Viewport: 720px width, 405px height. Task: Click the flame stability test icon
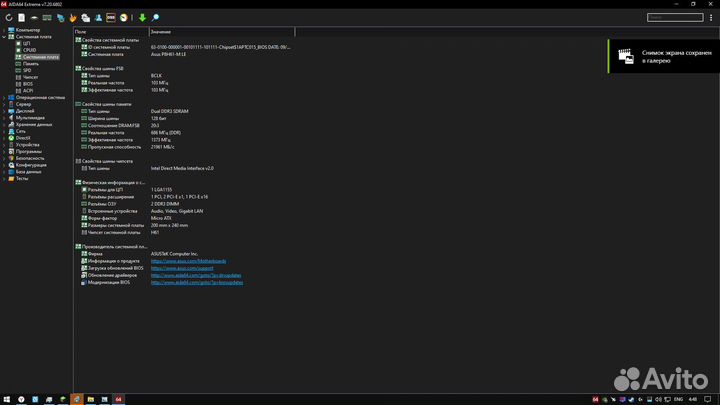(x=74, y=18)
